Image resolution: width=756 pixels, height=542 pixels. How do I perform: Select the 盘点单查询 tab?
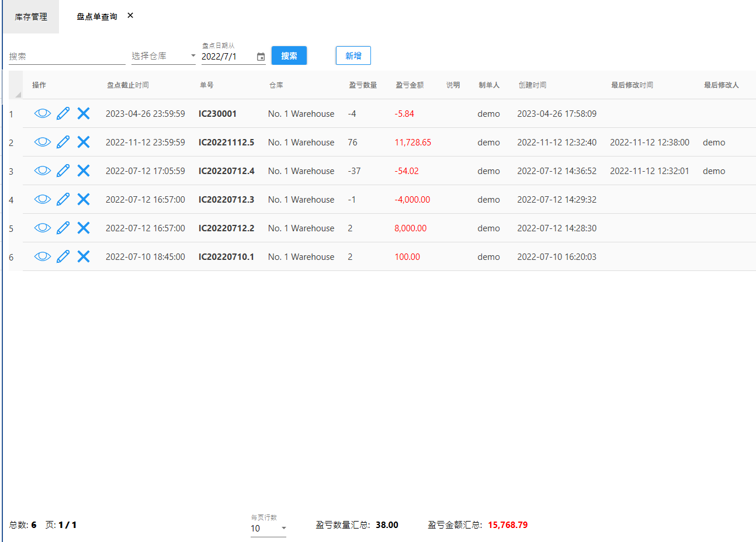[96, 17]
